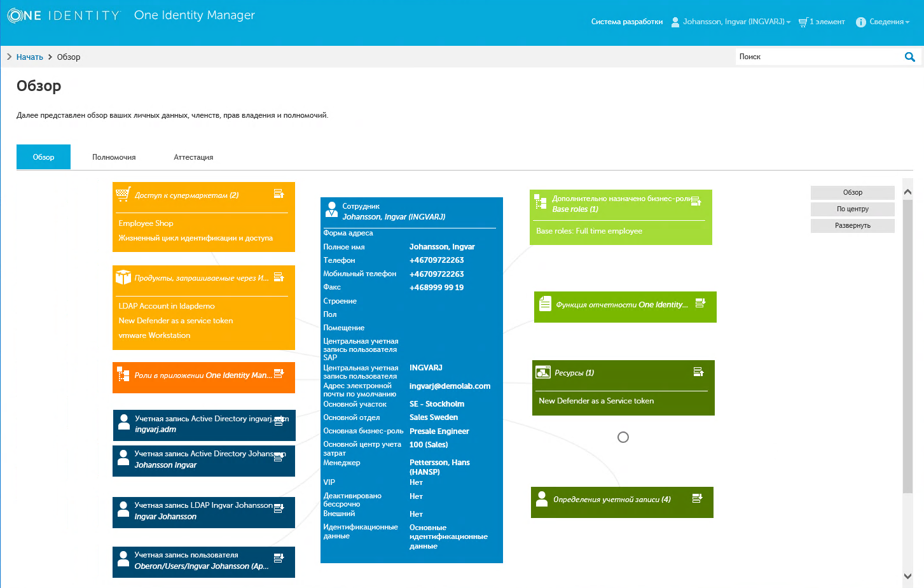Click the icon on Роли в приложении card
Image resolution: width=924 pixels, height=588 pixels.
coord(123,375)
